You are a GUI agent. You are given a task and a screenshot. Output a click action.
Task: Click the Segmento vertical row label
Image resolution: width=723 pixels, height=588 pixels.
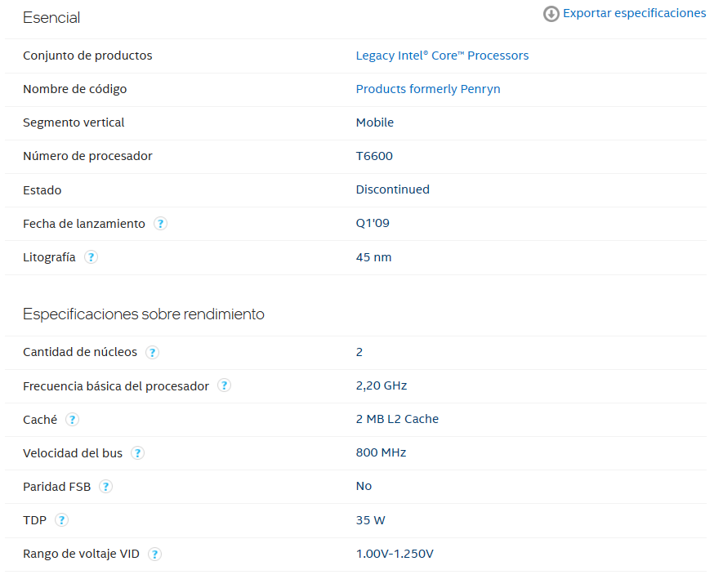coord(74,122)
